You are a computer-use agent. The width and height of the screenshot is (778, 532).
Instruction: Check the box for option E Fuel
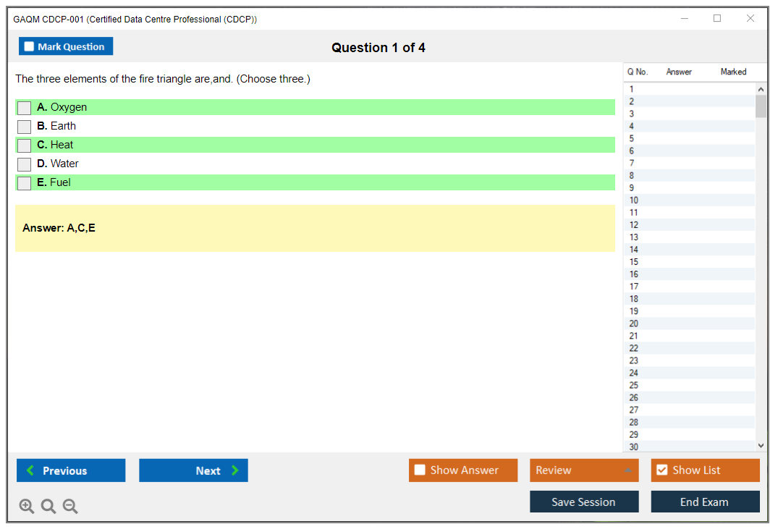pyautogui.click(x=25, y=183)
